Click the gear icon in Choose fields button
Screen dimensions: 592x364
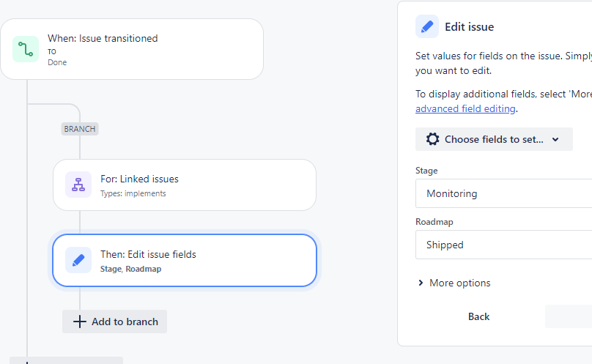pyautogui.click(x=433, y=139)
